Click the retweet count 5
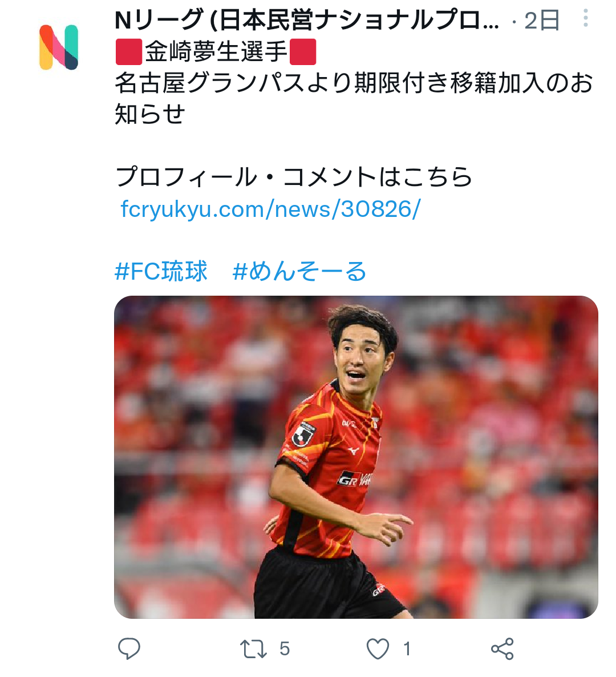 [x=285, y=648]
